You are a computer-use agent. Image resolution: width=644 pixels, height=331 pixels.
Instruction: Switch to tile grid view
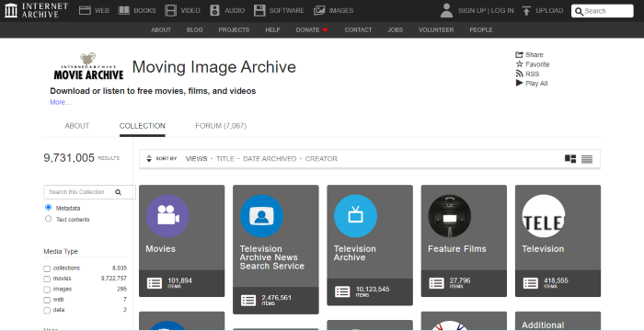570,159
